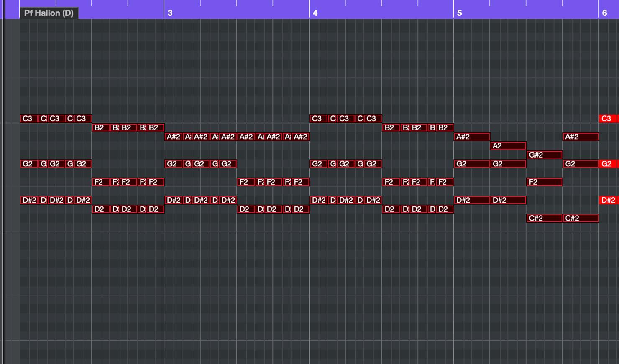Select the first C3 note at the part start
619x364 pixels.
point(29,119)
